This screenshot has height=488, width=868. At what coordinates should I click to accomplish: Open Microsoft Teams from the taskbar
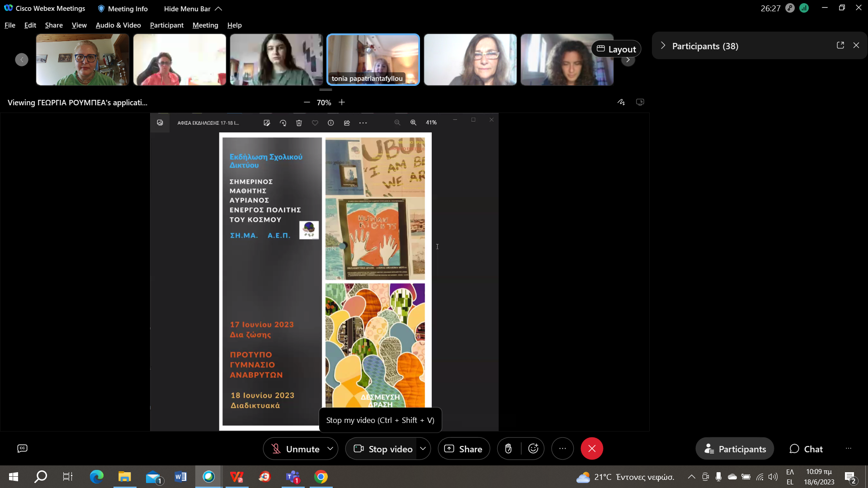pyautogui.click(x=293, y=477)
